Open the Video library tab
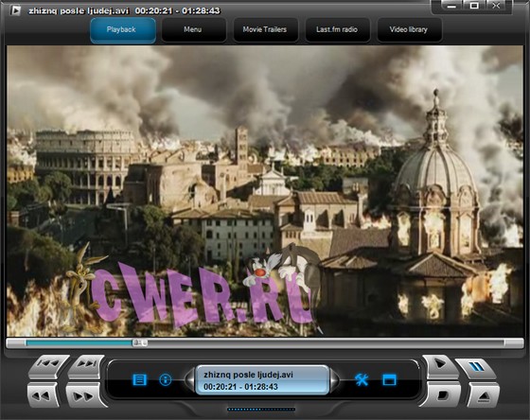This screenshot has height=420, width=530. pos(409,30)
